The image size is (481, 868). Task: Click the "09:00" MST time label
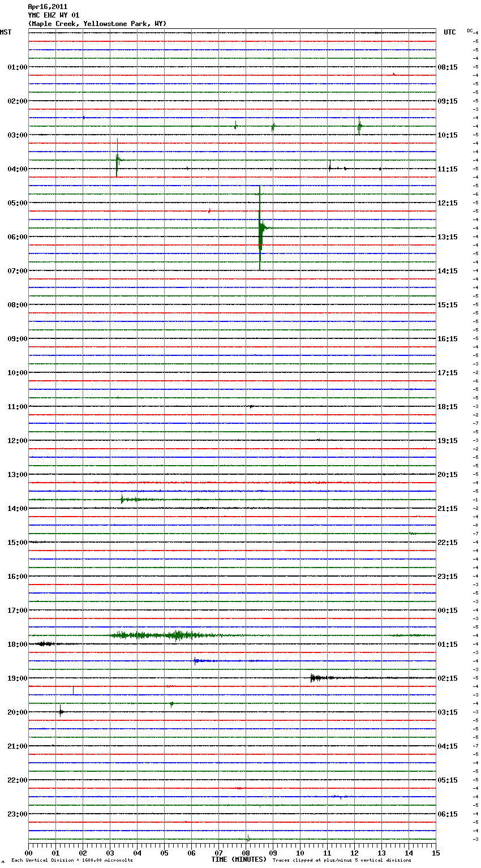pos(18,339)
